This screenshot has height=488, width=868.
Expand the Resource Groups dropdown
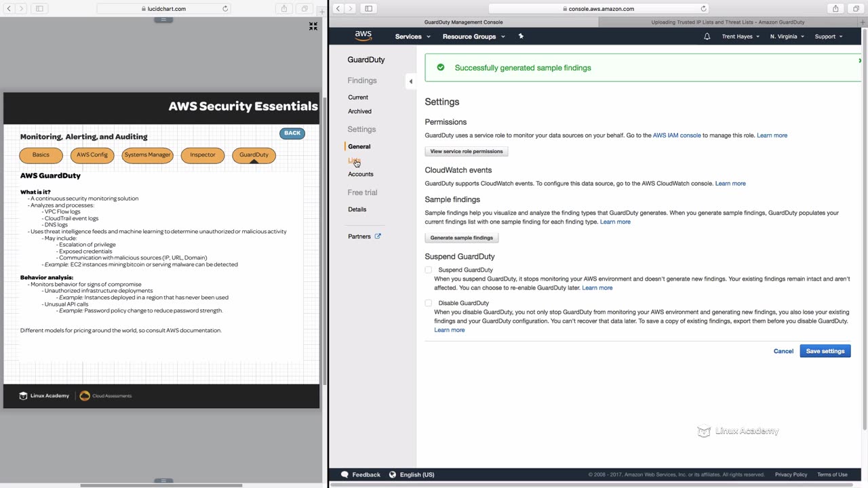pyautogui.click(x=473, y=37)
